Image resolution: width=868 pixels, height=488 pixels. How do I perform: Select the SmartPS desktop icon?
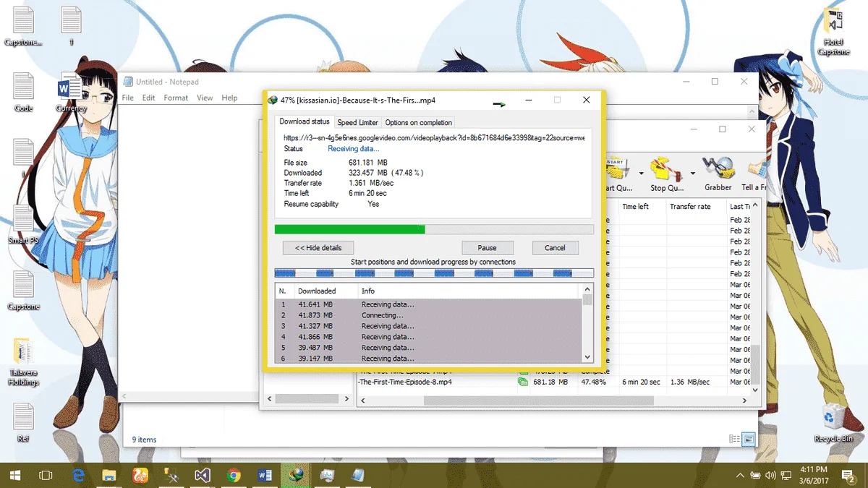pos(23,224)
